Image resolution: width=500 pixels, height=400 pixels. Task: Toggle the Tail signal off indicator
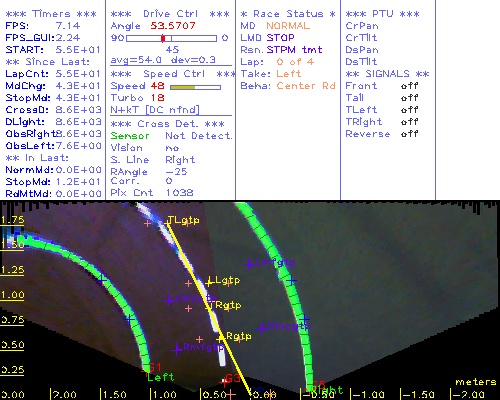point(409,98)
